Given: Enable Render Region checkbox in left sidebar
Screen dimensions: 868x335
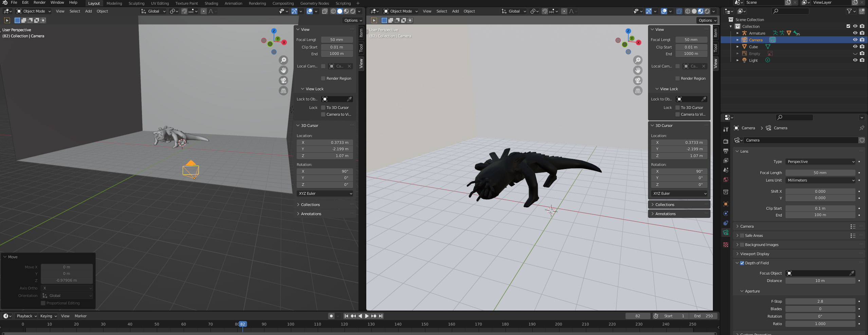Looking at the screenshot, I should coord(323,78).
